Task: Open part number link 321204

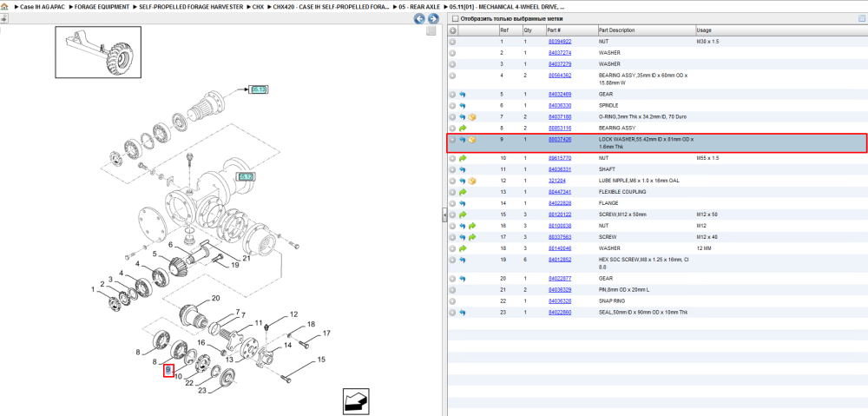Action: (x=556, y=182)
